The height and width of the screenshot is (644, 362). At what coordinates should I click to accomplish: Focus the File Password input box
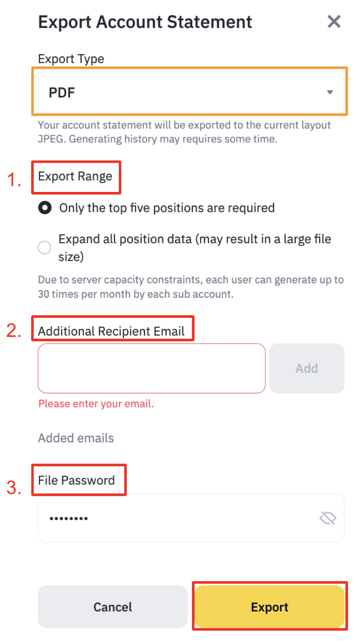tap(181, 518)
